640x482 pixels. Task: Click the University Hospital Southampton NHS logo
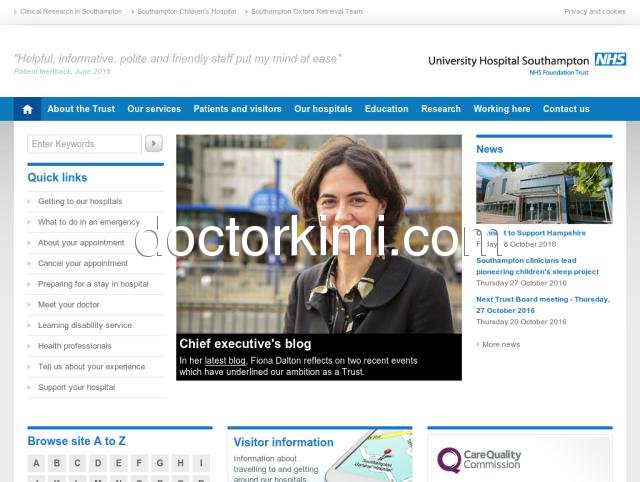coord(526,64)
